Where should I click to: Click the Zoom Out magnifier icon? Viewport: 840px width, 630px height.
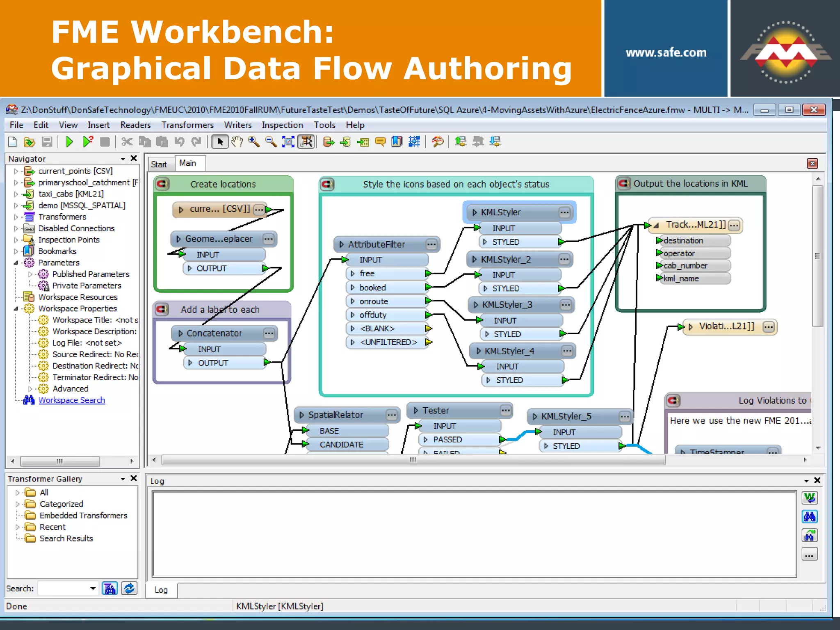(271, 142)
